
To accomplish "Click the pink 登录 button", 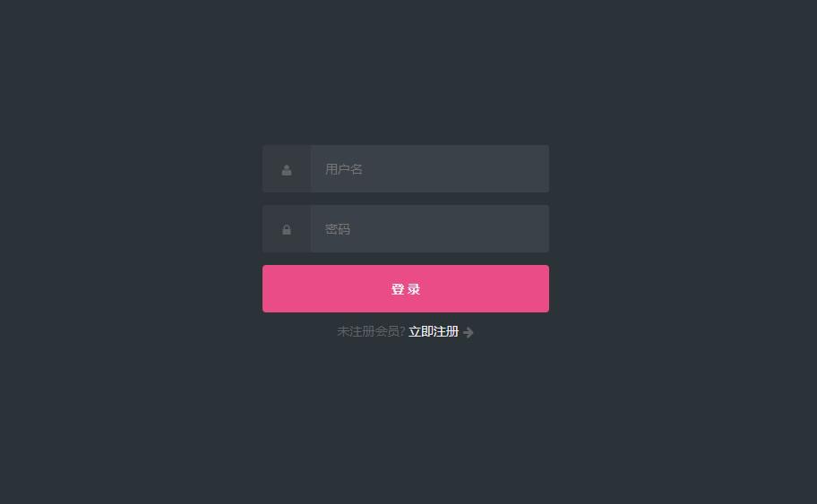I will [406, 289].
